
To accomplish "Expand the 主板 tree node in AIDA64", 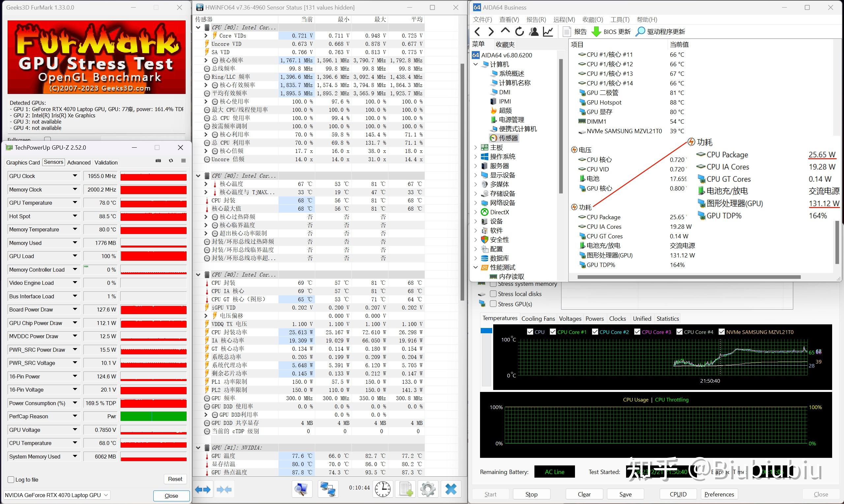I will point(475,147).
